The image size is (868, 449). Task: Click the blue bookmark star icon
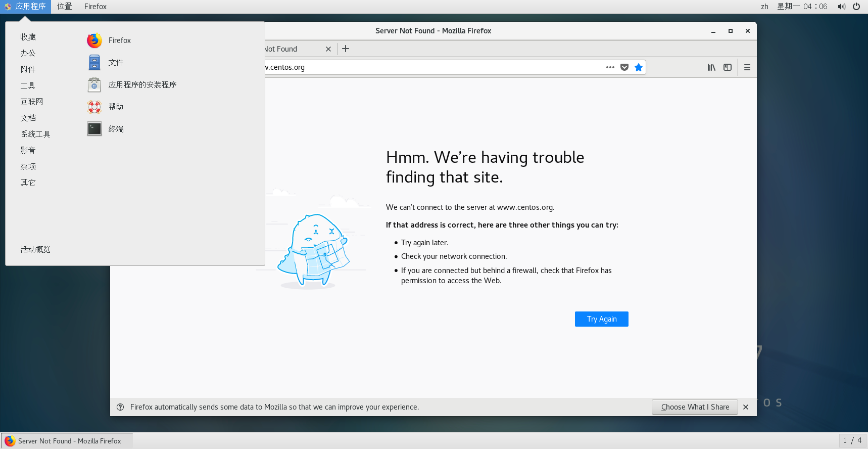pos(639,67)
